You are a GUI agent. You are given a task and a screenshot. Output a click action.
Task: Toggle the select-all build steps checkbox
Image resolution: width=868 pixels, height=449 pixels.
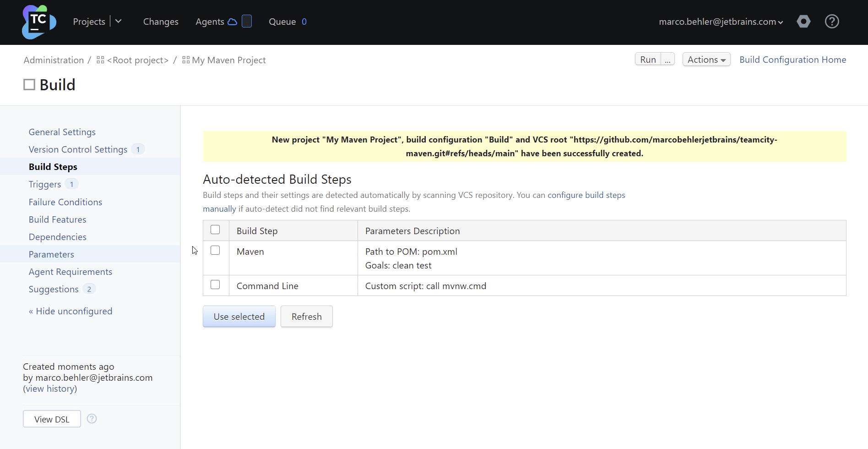coord(215,230)
